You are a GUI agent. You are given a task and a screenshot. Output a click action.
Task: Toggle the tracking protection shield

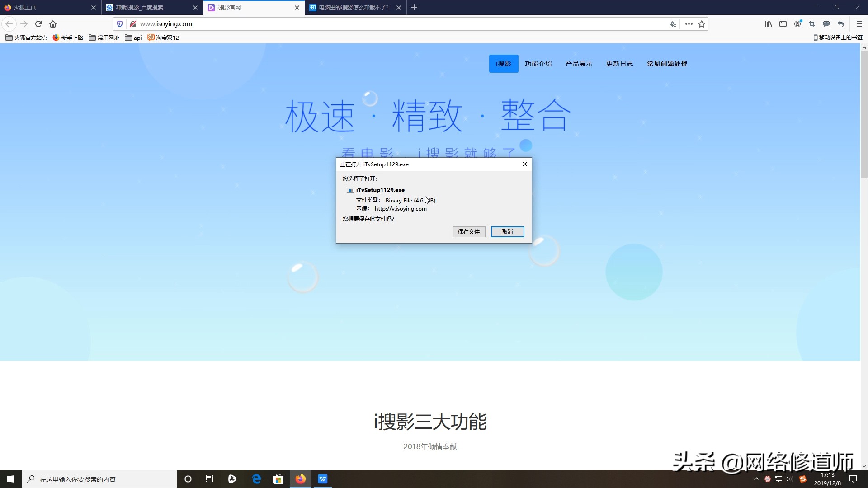click(x=119, y=24)
